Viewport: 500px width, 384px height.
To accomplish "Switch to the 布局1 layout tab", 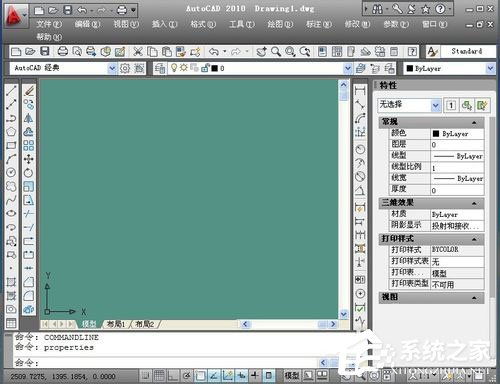I will tap(116, 324).
